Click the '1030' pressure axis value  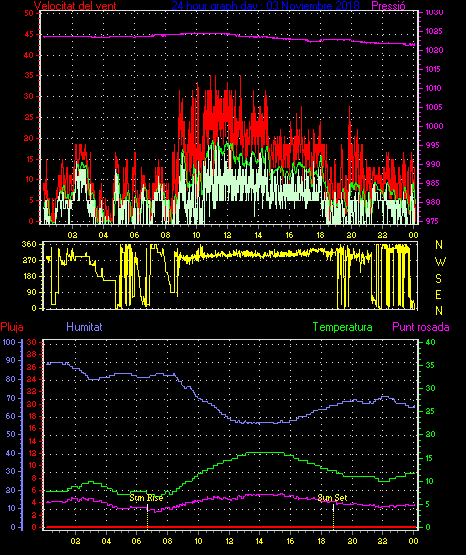coord(434,13)
